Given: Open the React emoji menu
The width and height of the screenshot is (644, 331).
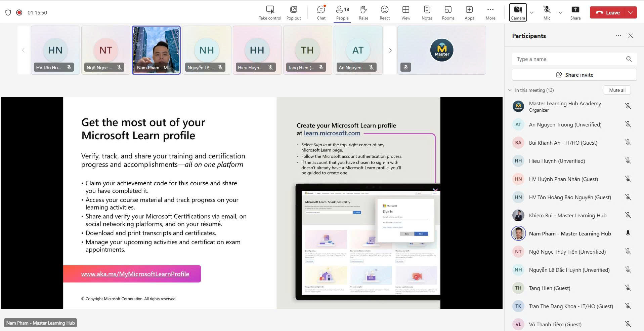Looking at the screenshot, I should [x=384, y=12].
